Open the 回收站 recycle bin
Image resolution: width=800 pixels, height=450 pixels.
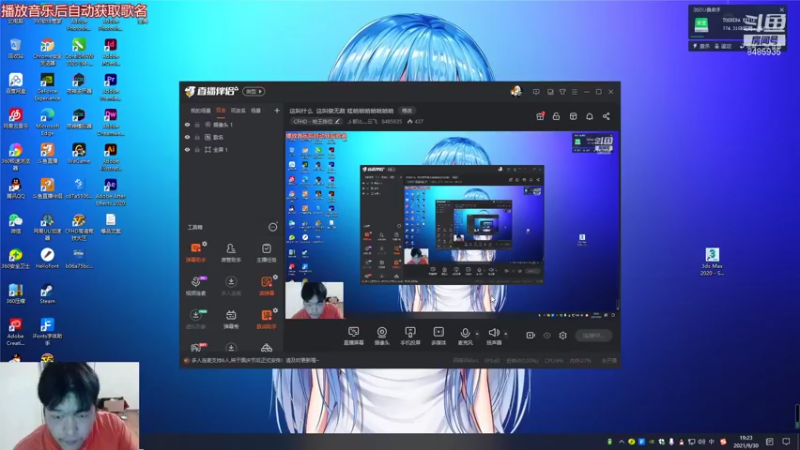16,48
